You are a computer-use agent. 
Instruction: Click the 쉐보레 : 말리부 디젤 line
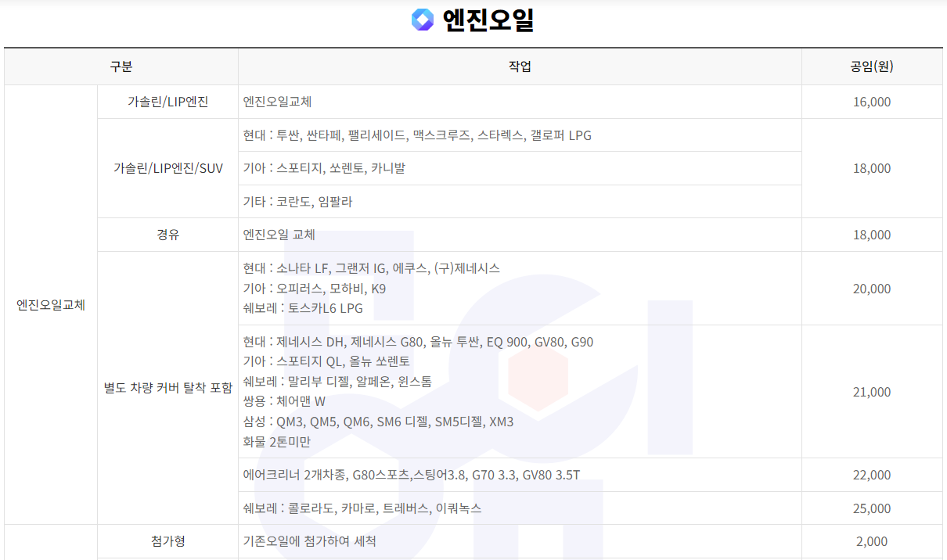click(337, 382)
